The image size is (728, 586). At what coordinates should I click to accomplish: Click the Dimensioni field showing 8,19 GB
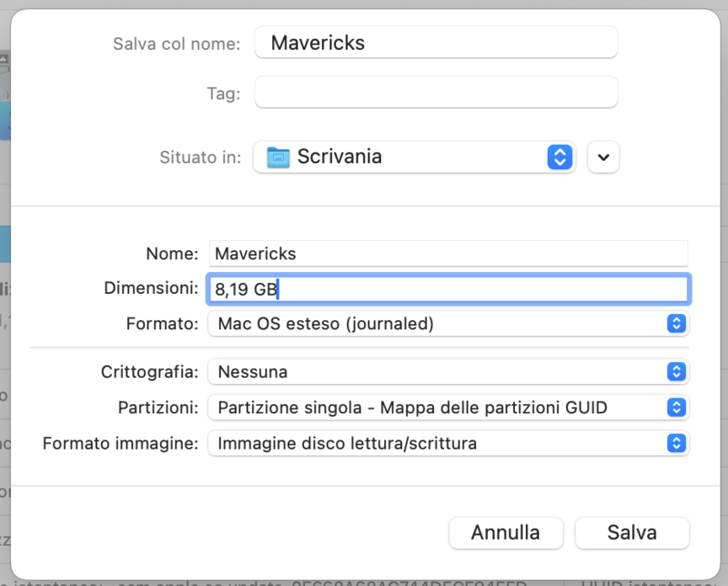[448, 288]
